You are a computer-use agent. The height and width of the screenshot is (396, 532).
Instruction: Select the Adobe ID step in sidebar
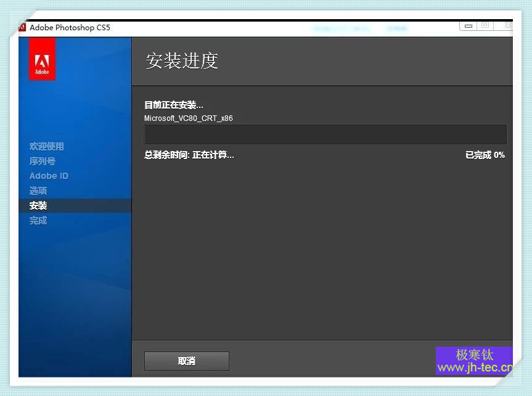(49, 176)
